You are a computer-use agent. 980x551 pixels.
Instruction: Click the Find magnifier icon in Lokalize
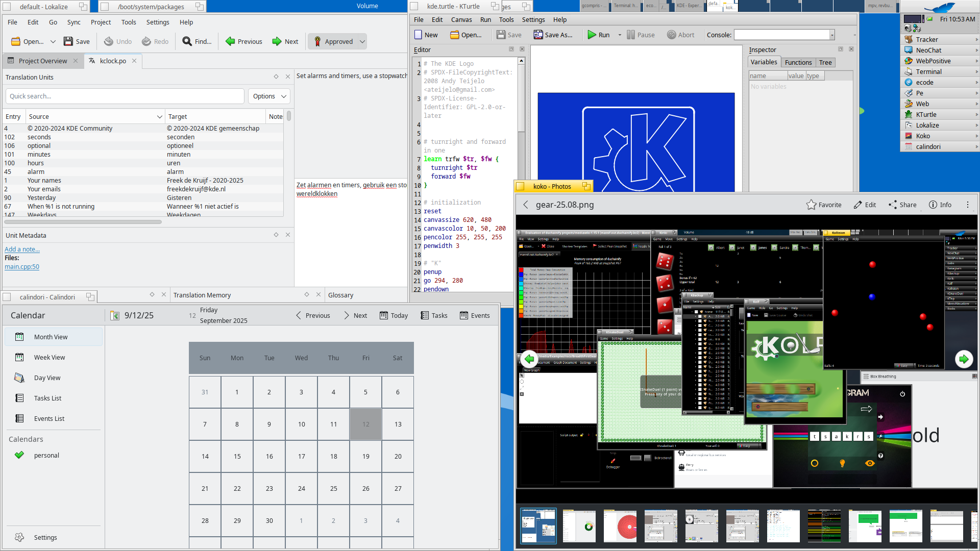pos(187,41)
